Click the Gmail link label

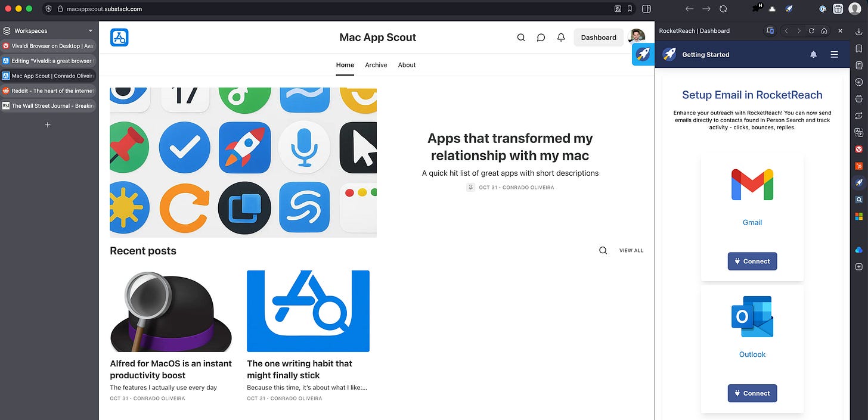click(x=752, y=222)
